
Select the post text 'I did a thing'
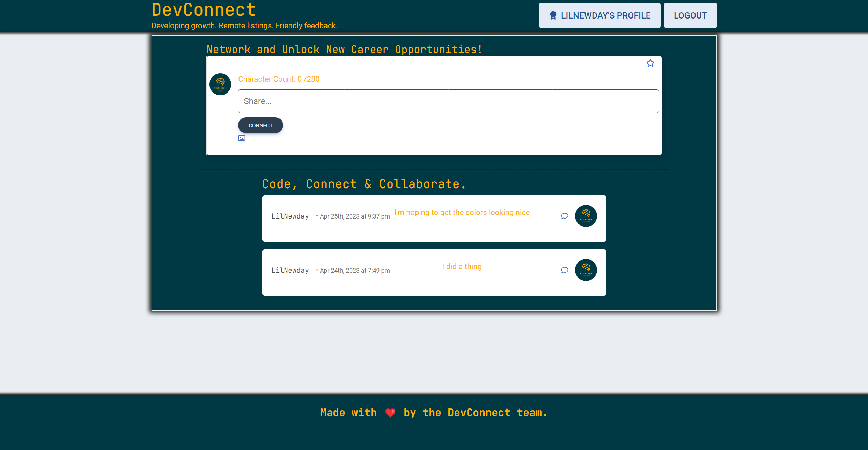(x=462, y=266)
